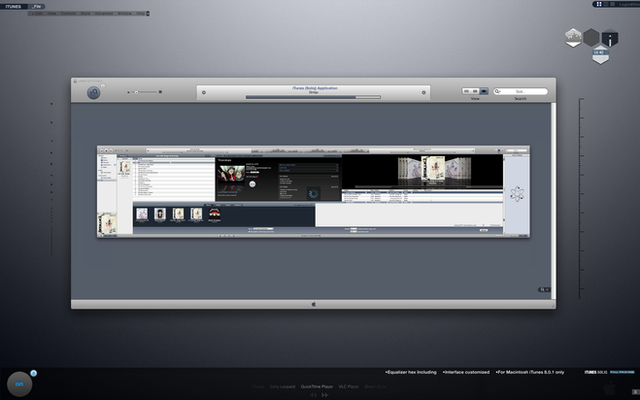Click the stepper arrows after the Help menu
The width and height of the screenshot is (640, 400).
tap(148, 13)
